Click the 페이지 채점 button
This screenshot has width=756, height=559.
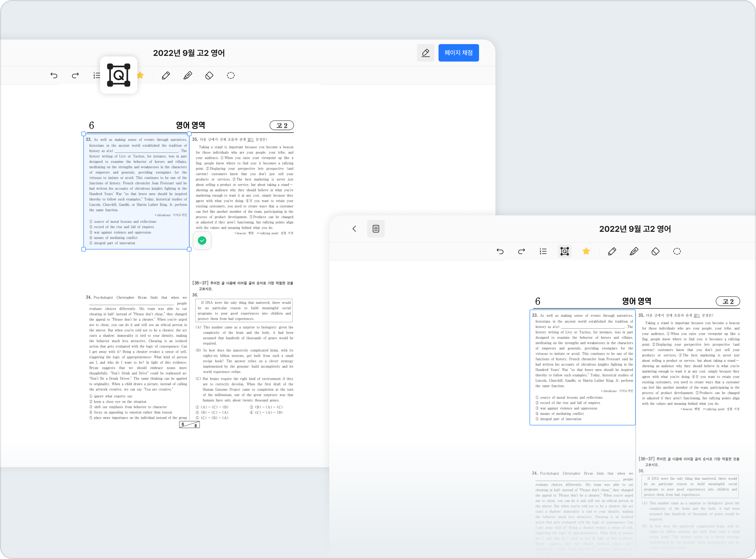coord(459,53)
